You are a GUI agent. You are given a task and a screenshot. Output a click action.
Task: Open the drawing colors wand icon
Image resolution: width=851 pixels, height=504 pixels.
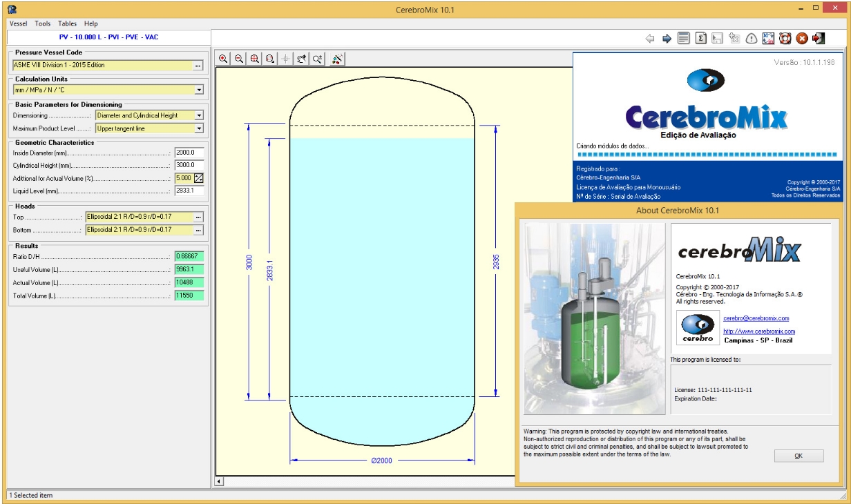tap(337, 59)
